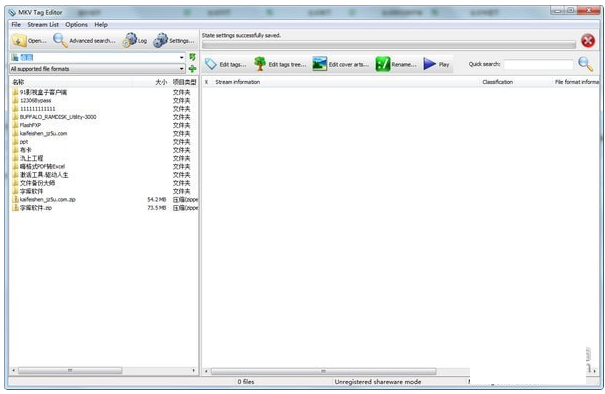Screen dimensions: 605x394
Task: Open the Stream List menu
Action: (43, 24)
